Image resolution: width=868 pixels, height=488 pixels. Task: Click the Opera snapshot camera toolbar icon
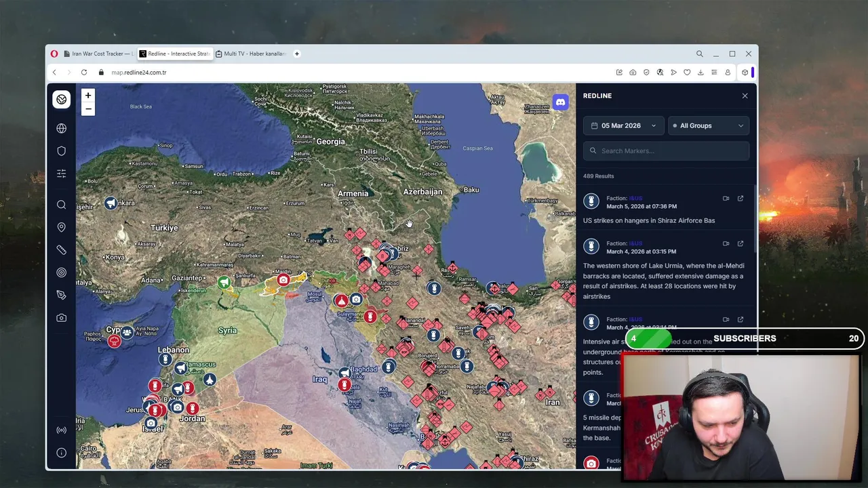coord(633,73)
